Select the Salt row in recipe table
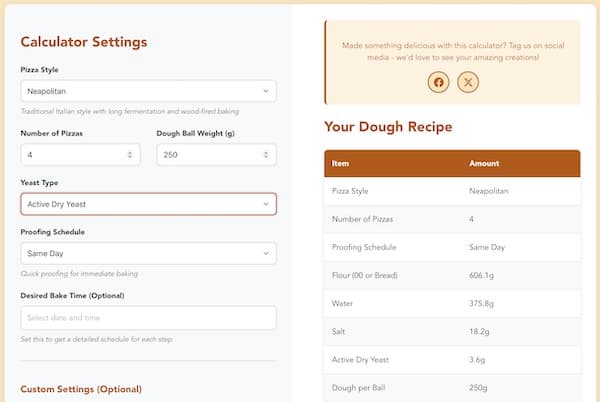600x402 pixels. (452, 330)
